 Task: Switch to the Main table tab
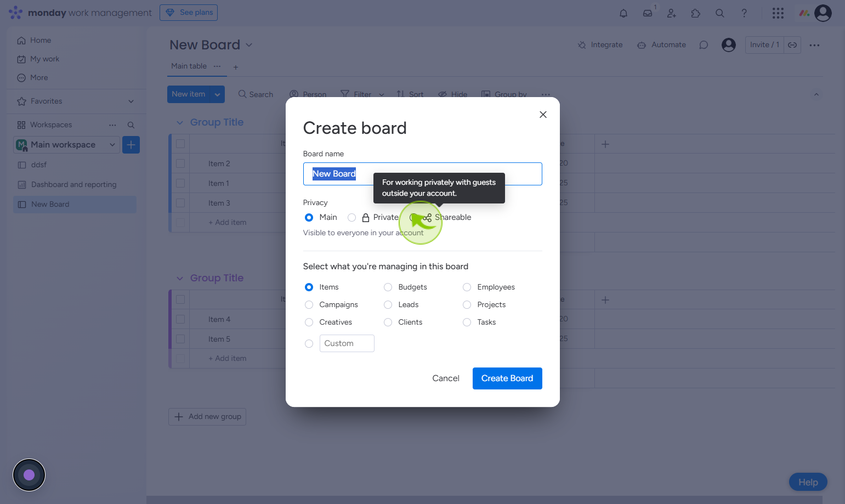coord(189,66)
